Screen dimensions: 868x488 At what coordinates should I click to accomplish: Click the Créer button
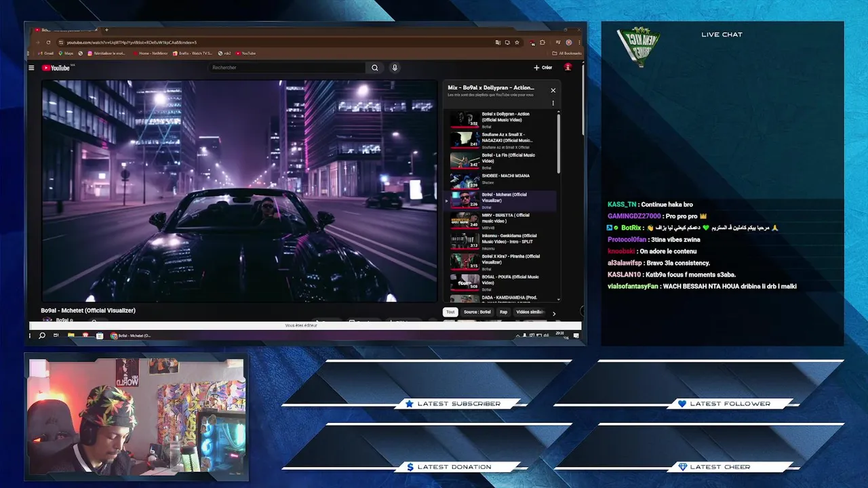click(542, 68)
